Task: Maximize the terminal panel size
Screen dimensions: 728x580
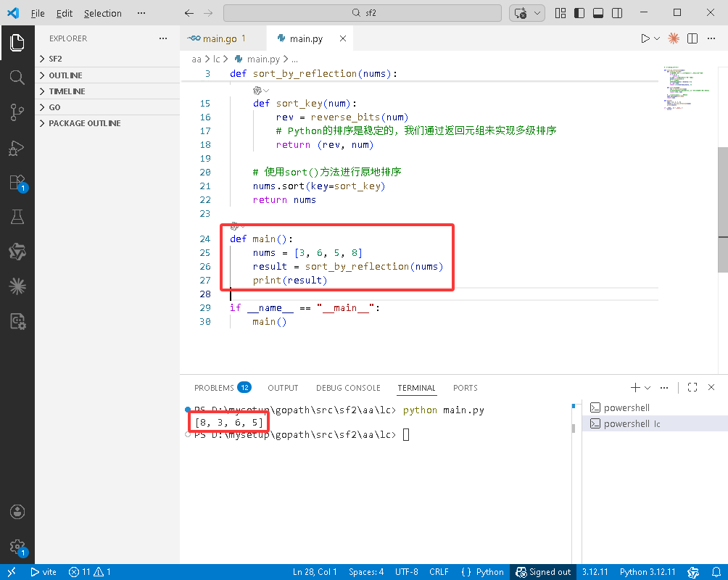Action: coord(692,387)
